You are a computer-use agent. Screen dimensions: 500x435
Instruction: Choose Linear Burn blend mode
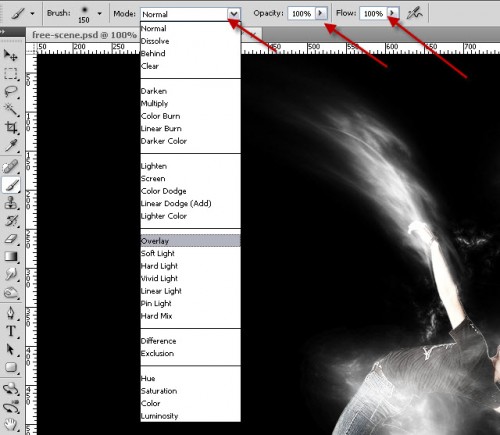tap(190, 129)
